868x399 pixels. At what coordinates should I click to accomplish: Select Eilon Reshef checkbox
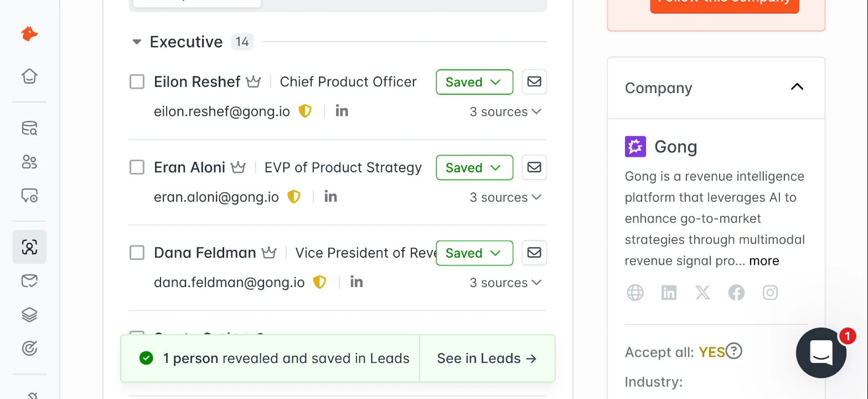[x=137, y=82]
